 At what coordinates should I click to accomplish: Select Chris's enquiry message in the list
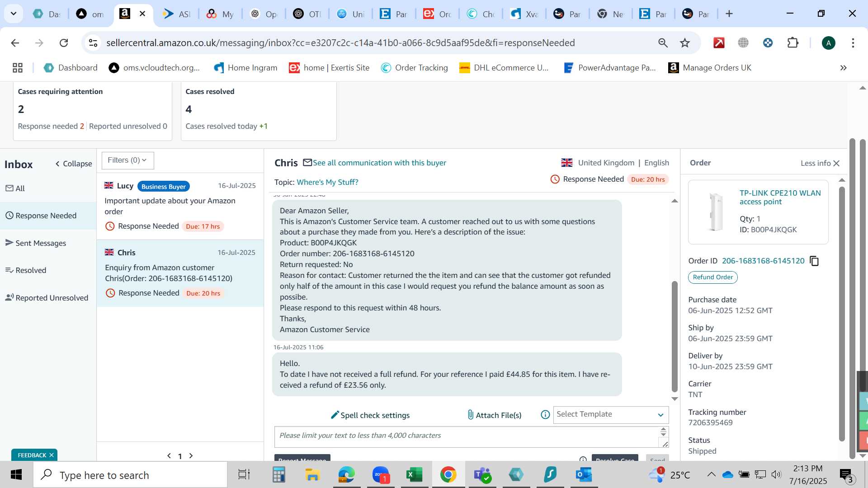coord(180,273)
